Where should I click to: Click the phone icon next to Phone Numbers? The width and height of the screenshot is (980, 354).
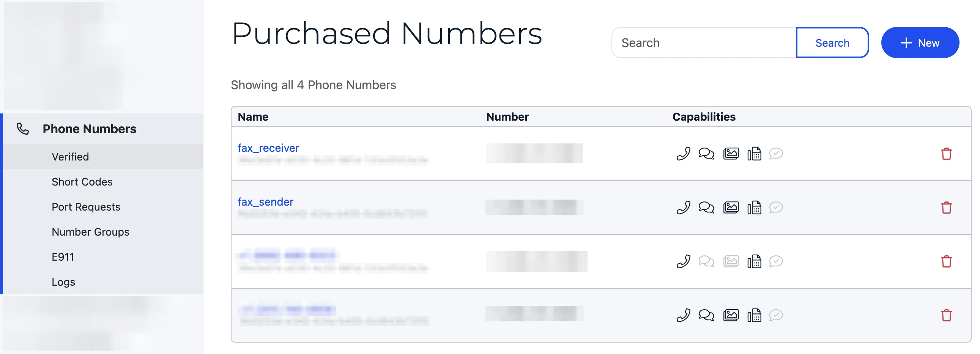coord(22,129)
